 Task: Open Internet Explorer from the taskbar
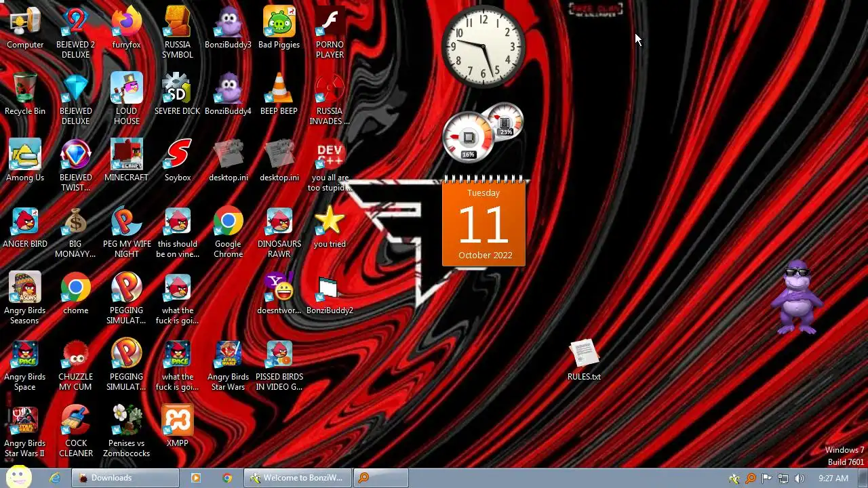55,478
